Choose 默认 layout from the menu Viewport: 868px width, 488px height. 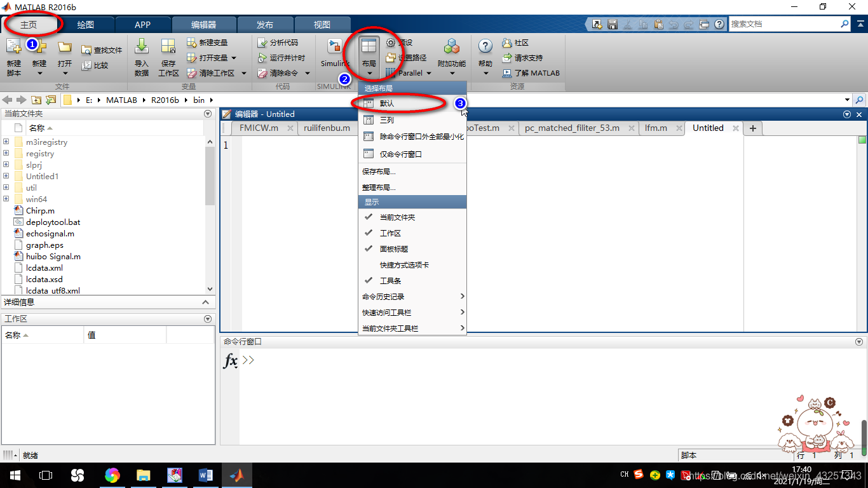click(412, 103)
